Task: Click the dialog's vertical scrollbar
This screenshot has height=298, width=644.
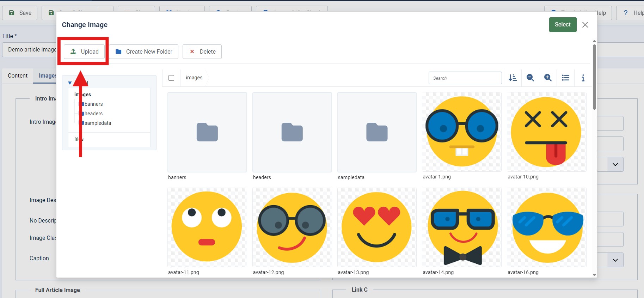Action: [x=594, y=77]
